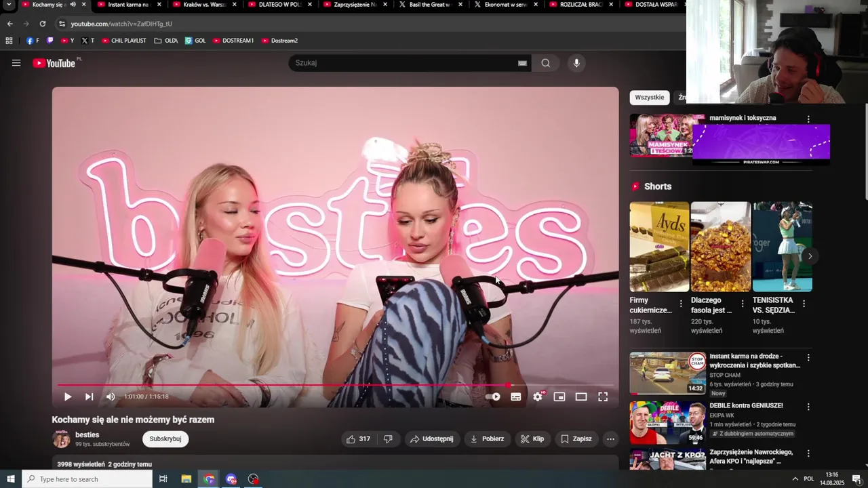
Task: Open options for Instant karma na drodze video
Action: (x=808, y=357)
